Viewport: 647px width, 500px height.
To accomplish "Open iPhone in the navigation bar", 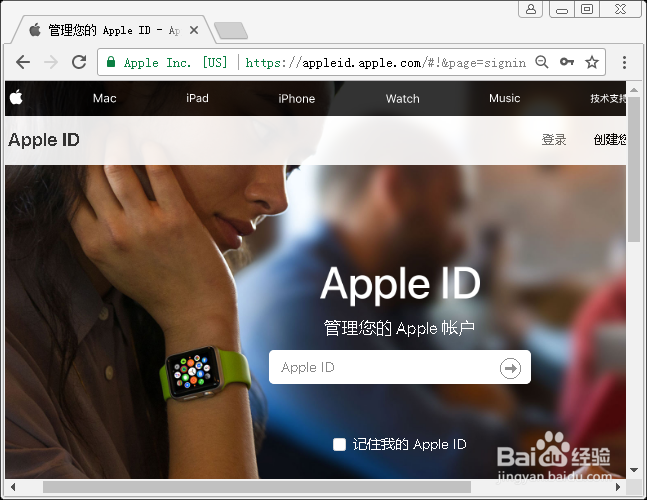I will [296, 99].
